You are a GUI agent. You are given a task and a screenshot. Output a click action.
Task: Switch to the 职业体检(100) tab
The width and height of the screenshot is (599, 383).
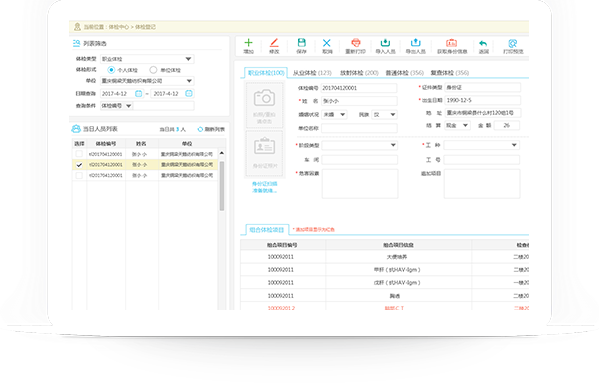(266, 73)
